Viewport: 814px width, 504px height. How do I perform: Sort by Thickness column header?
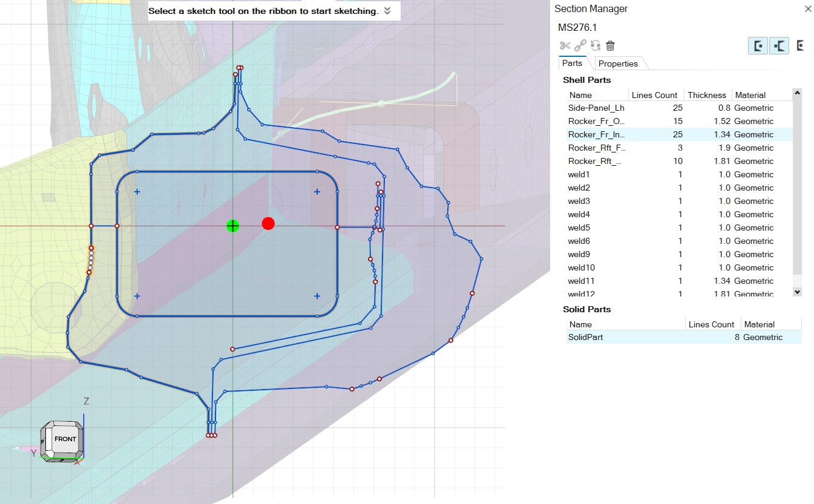tap(706, 95)
